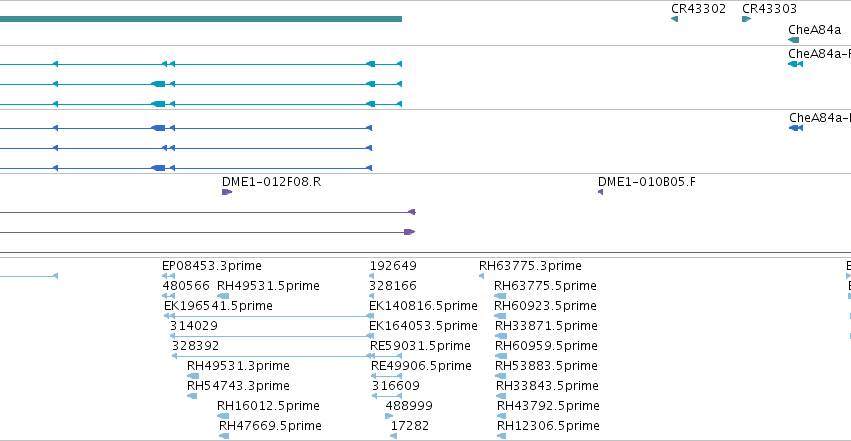The image size is (851, 441).
Task: Select the RH54743.3prime EST label
Action: (238, 386)
